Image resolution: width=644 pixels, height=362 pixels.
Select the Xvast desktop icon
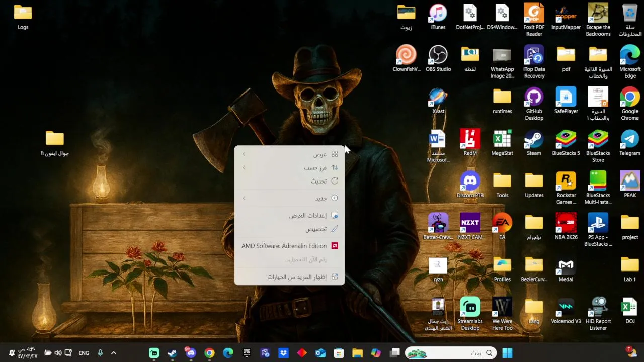click(x=438, y=101)
